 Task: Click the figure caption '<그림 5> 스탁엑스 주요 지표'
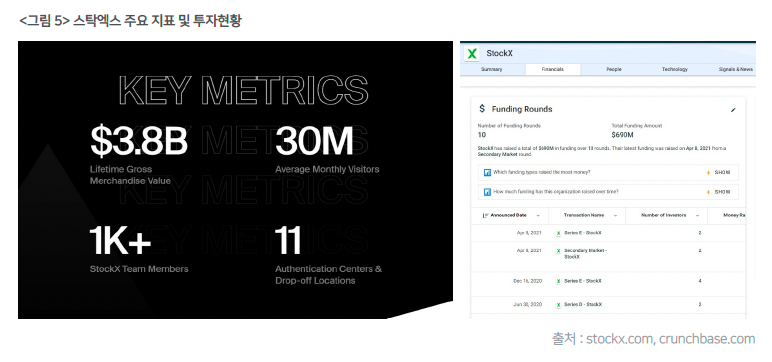(130, 21)
